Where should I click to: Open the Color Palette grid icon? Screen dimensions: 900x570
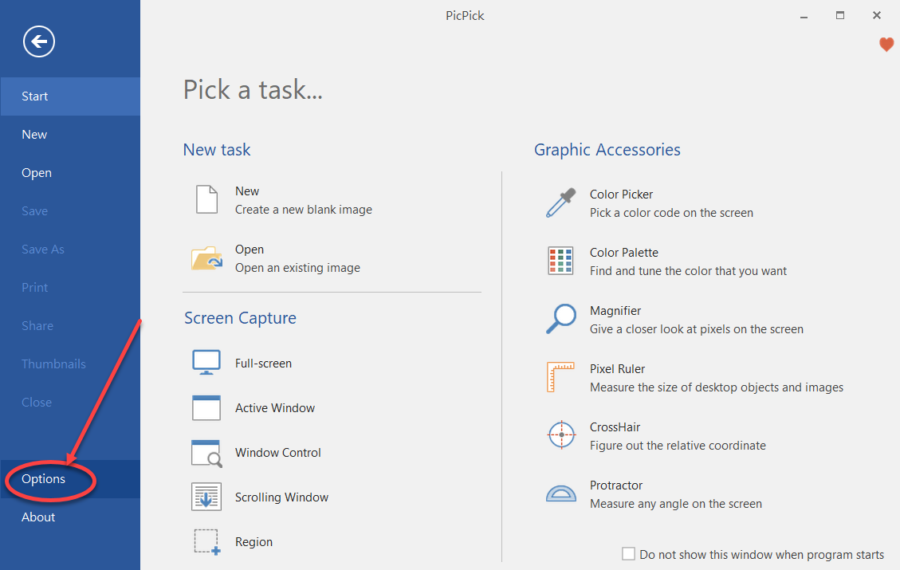coord(560,261)
